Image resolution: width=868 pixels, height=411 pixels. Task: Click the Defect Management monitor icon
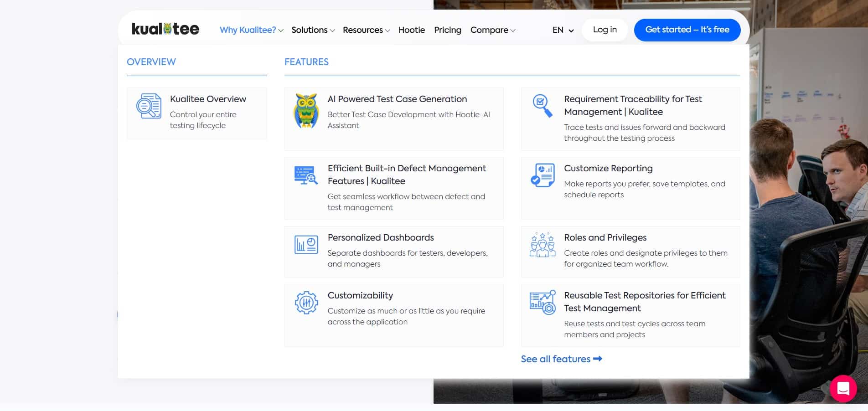tap(306, 175)
